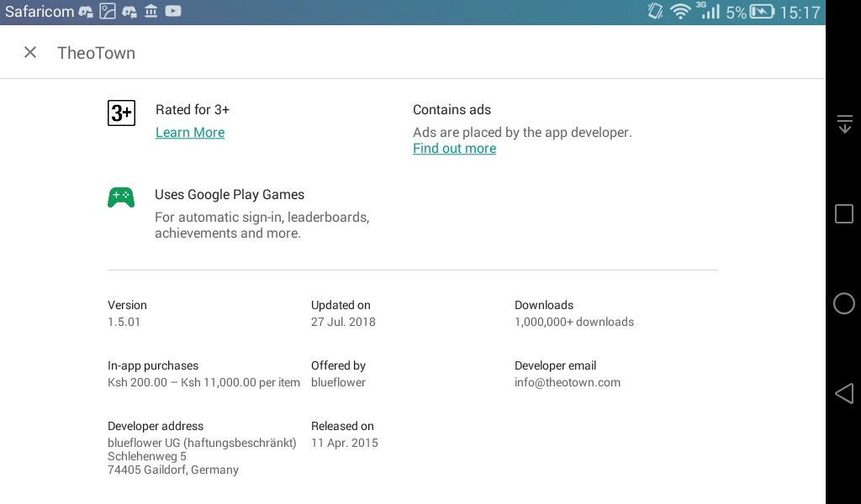Tap the Ads are placed by the app developer text
The height and width of the screenshot is (504, 861).
coord(522,132)
